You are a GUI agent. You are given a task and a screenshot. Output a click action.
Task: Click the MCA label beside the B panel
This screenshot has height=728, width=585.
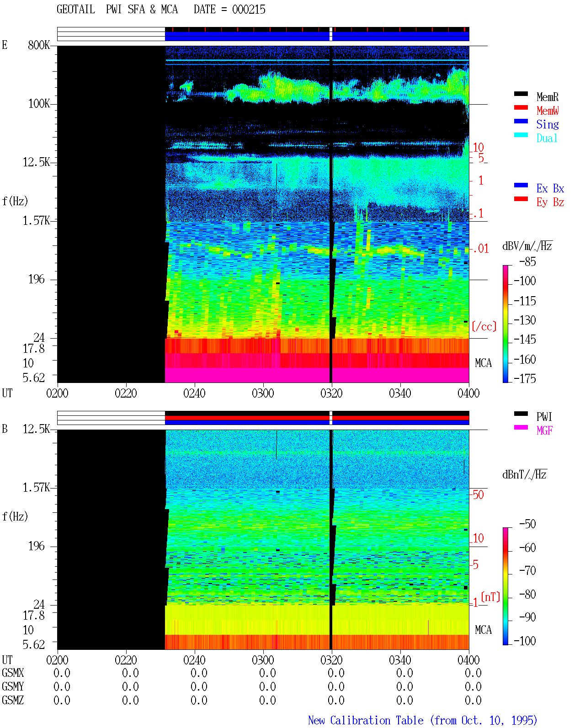pyautogui.click(x=483, y=630)
